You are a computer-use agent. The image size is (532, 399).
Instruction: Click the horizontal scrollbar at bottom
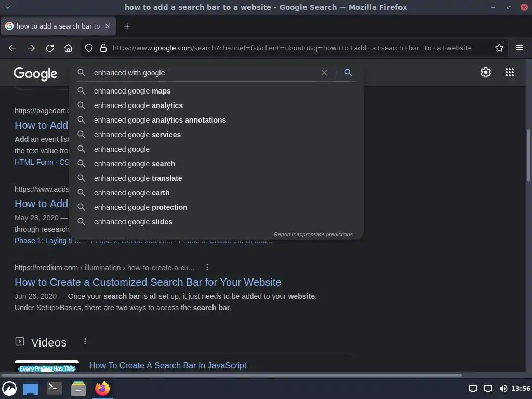tap(231, 375)
